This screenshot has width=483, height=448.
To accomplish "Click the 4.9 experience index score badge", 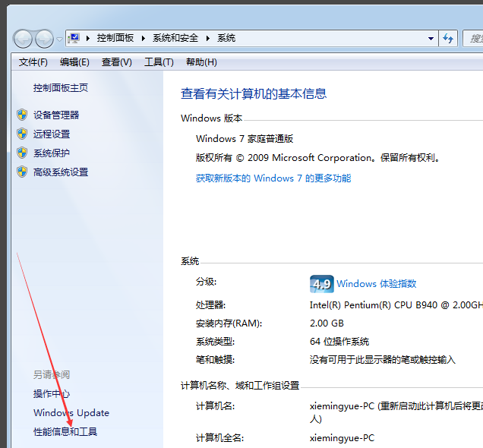I will tap(321, 284).
